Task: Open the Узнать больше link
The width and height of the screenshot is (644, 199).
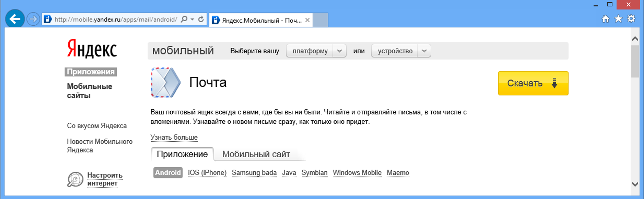Action: point(174,137)
